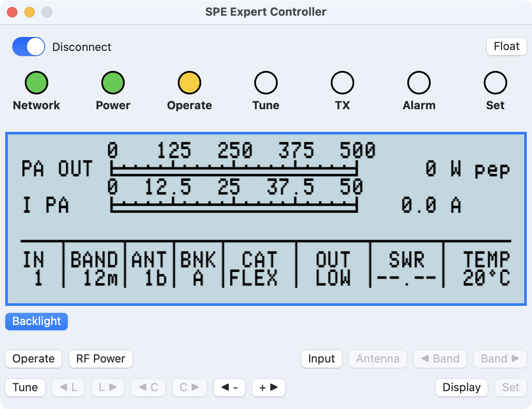The image size is (532, 409).
Task: Click the Alarm indicator light
Action: tap(419, 83)
